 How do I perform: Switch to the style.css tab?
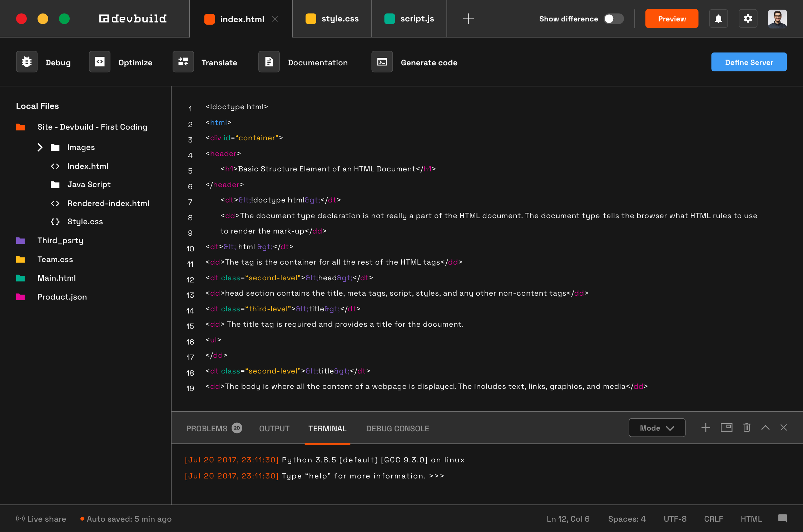coord(332,19)
